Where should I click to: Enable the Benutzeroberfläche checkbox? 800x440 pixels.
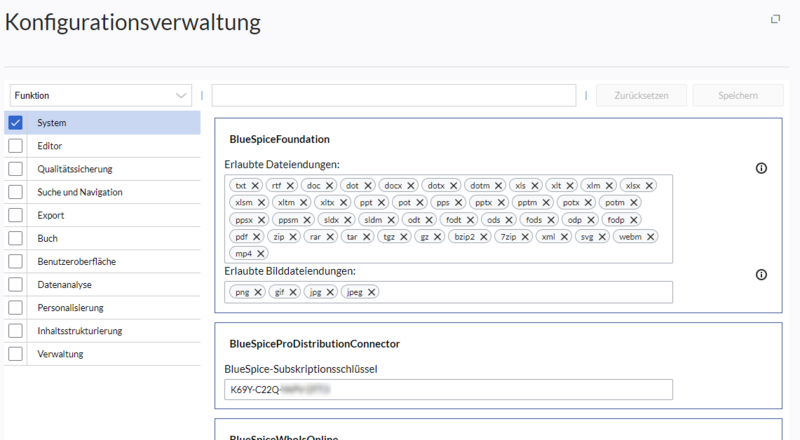(15, 261)
